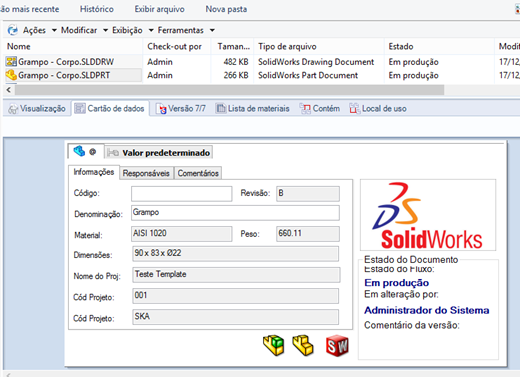This screenshot has width=520, height=377.
Task: Open the Modificar dropdown menu
Action: (x=84, y=30)
